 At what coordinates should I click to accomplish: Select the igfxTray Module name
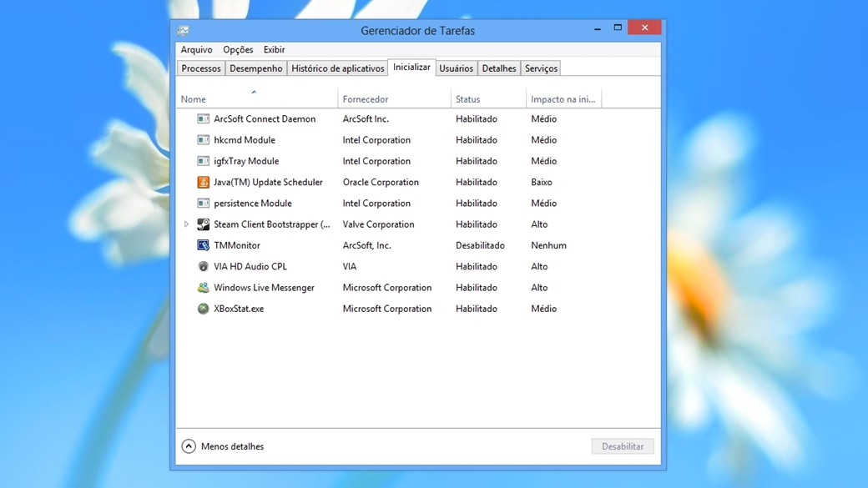[x=246, y=161]
